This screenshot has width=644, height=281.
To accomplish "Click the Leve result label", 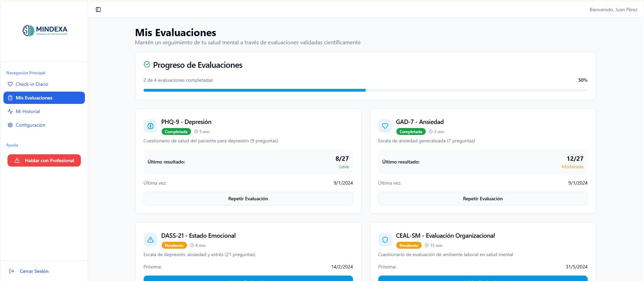I will click(344, 167).
